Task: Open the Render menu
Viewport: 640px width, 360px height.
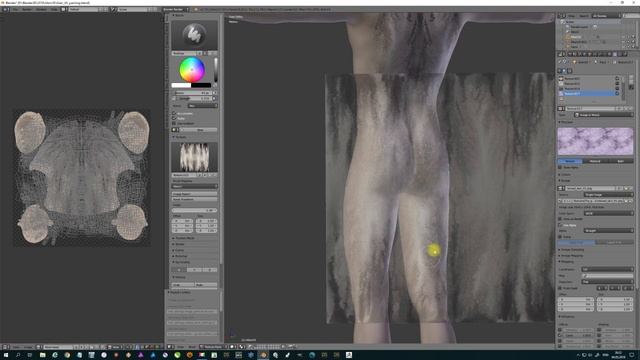Action: (27, 9)
